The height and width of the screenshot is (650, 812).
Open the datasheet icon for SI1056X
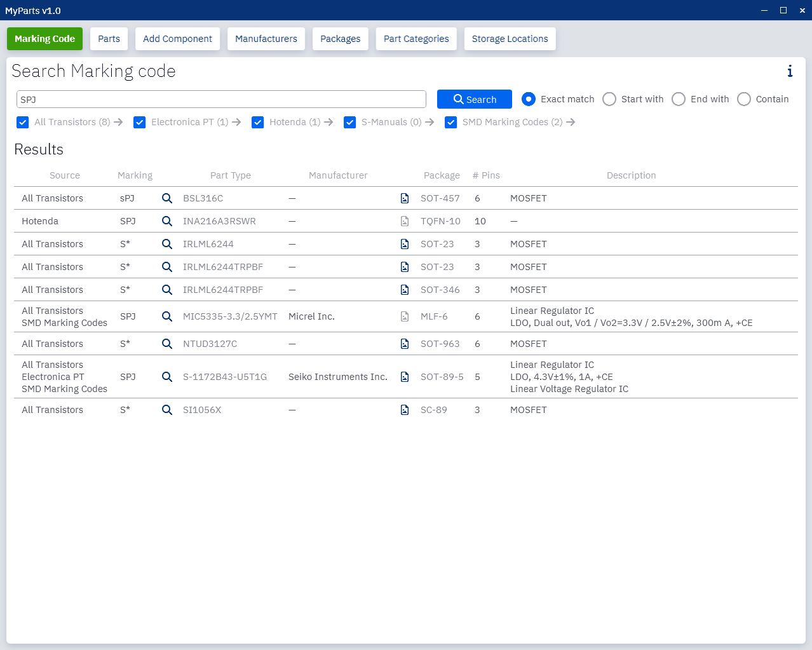point(405,410)
